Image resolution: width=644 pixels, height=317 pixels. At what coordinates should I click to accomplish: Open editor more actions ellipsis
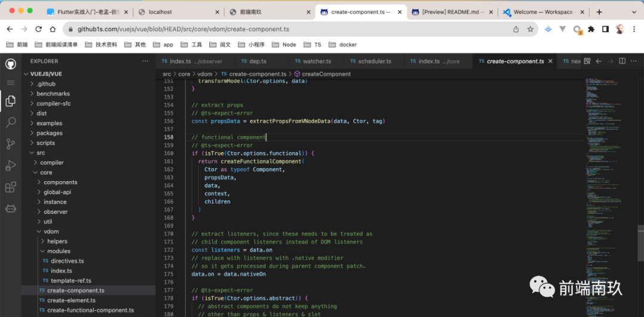coord(634,61)
